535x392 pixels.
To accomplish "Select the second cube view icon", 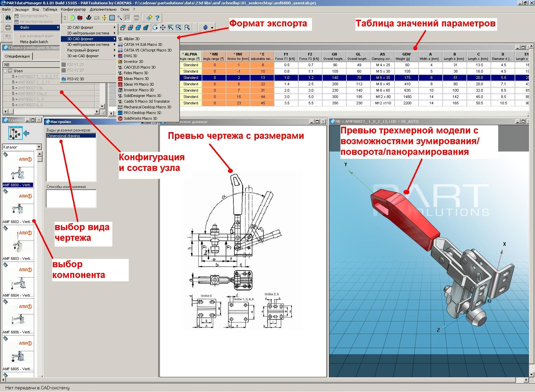I will coord(130,27).
